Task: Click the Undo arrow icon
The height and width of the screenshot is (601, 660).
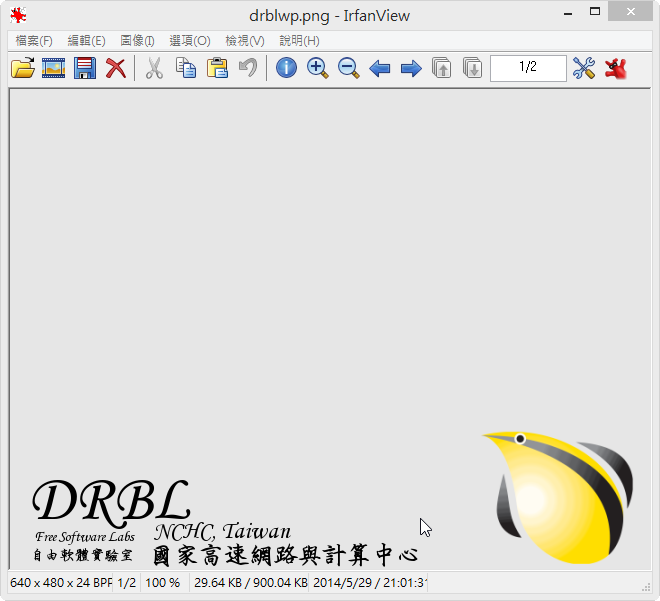Action: click(x=247, y=68)
